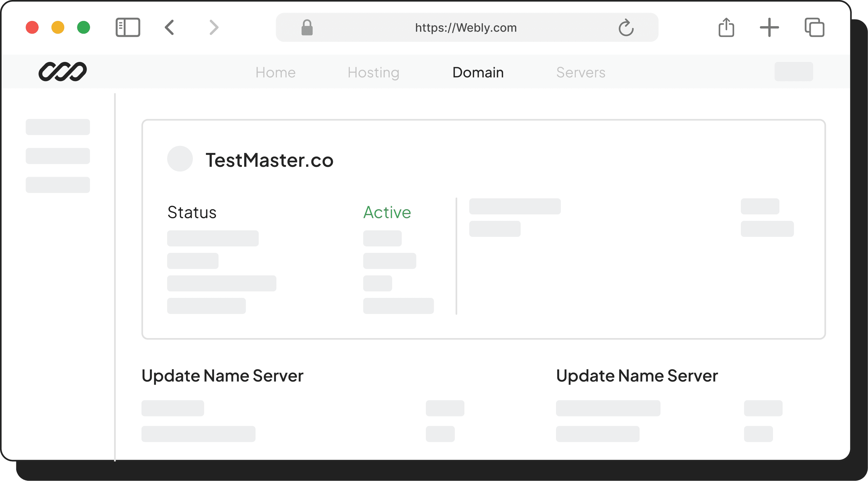Go to the Servers tab
This screenshot has height=481, width=868.
click(x=581, y=72)
